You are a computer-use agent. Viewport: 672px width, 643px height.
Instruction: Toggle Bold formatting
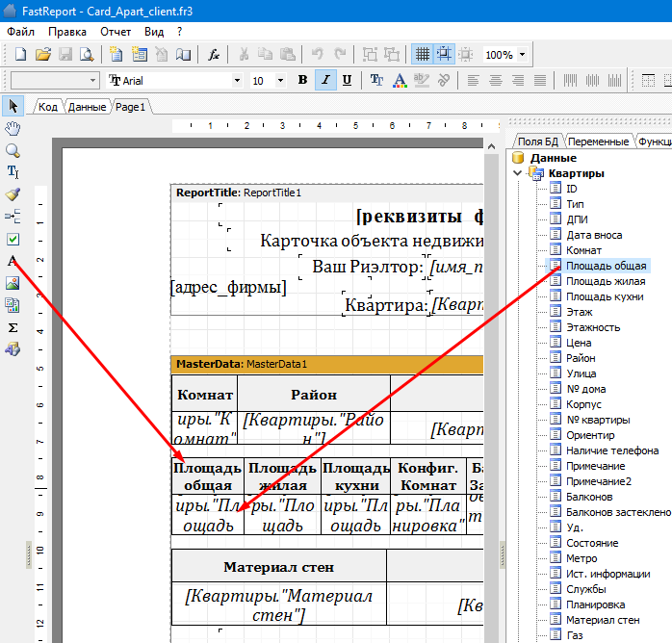tap(302, 80)
